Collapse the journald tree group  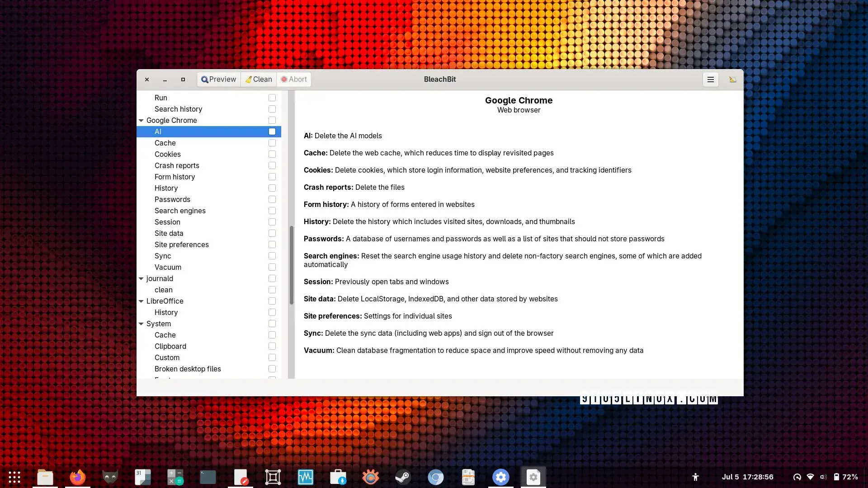click(x=141, y=279)
